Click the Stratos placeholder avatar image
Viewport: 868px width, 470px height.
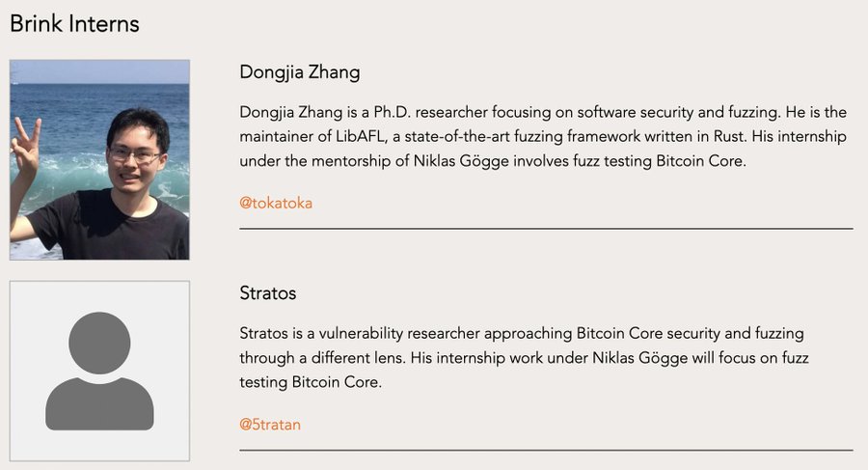(99, 371)
